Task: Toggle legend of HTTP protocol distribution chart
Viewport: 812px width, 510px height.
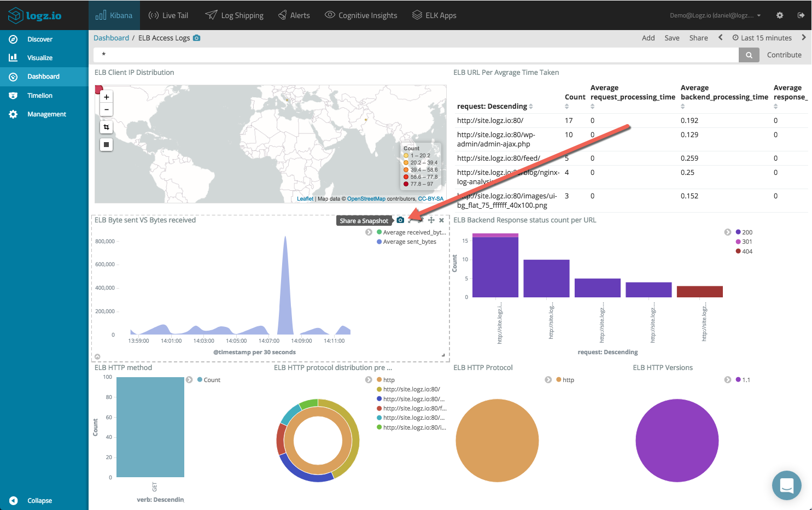Action: (x=369, y=380)
